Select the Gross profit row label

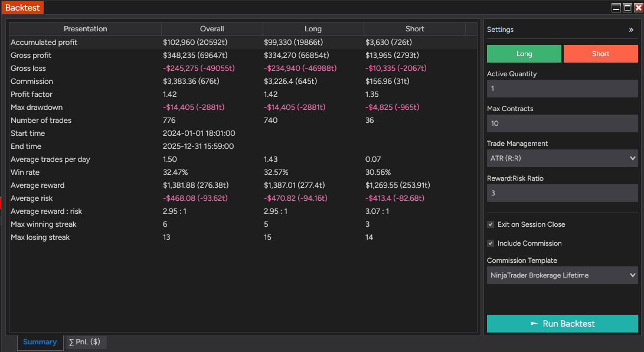(31, 56)
